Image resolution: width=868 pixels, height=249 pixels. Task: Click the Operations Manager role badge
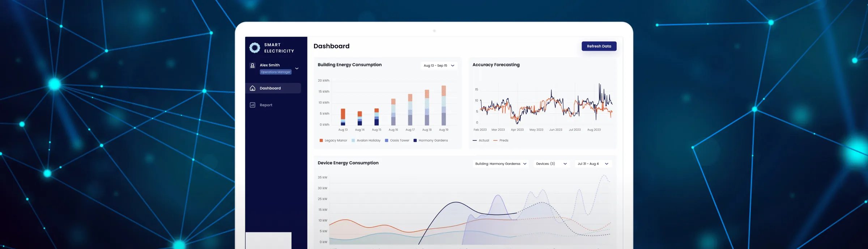[x=276, y=72]
